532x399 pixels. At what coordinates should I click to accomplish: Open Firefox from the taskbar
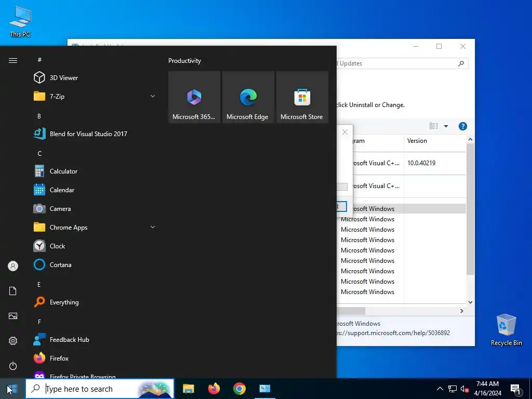214,389
